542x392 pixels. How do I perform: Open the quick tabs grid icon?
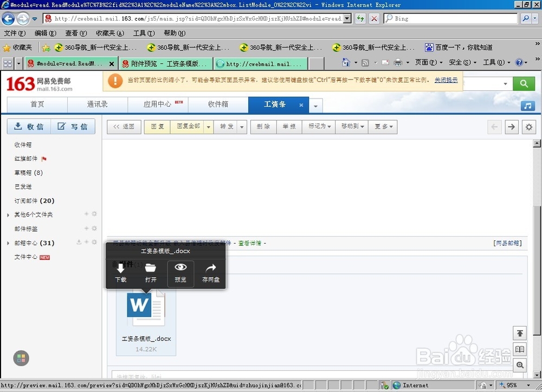pyautogui.click(x=8, y=63)
